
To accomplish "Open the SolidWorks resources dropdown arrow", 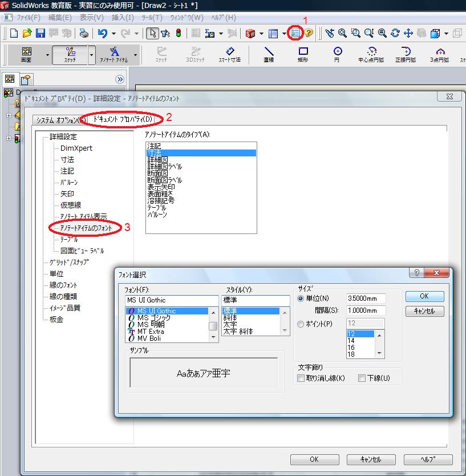I will click(261, 34).
